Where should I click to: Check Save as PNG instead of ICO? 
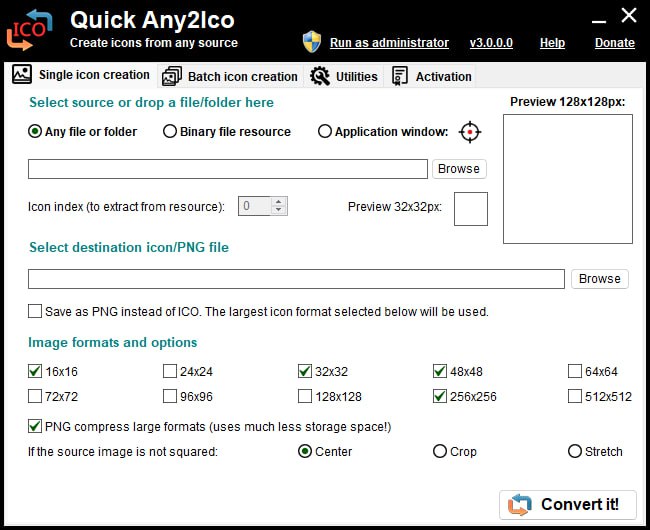tap(36, 311)
